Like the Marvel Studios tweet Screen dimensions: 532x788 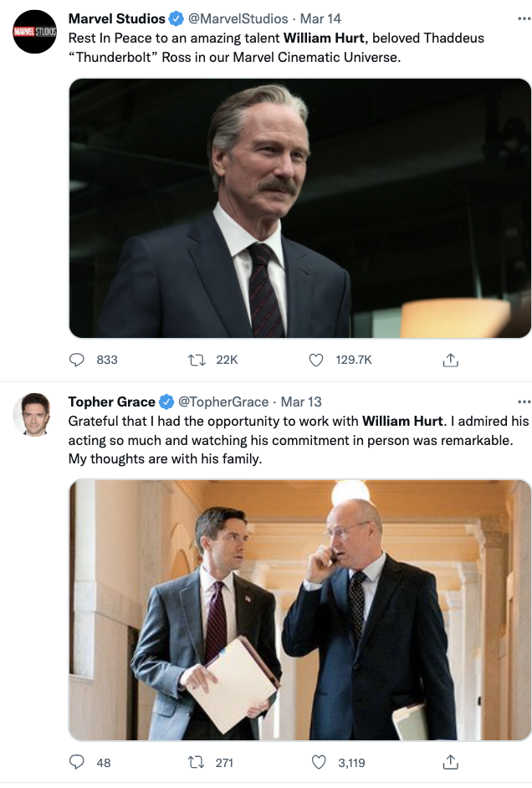coord(316,360)
